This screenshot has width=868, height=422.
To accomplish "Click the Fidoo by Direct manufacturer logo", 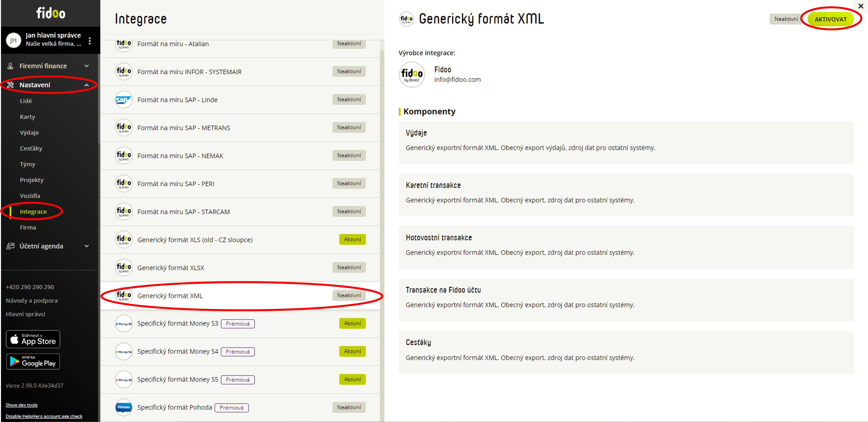I will point(412,75).
